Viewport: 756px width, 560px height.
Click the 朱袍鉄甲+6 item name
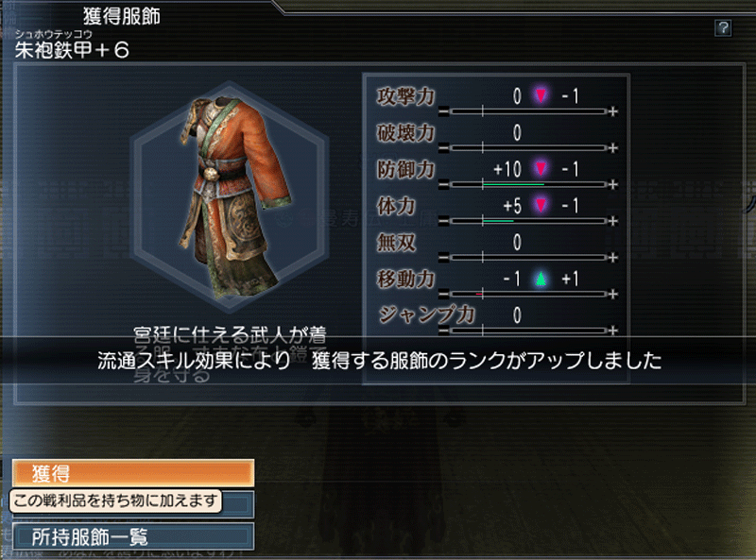click(x=72, y=50)
